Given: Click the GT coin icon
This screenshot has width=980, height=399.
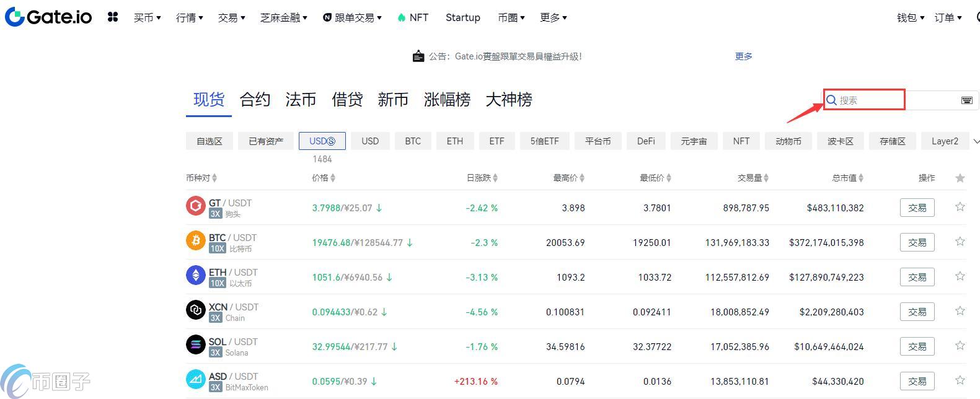Looking at the screenshot, I should (x=196, y=206).
